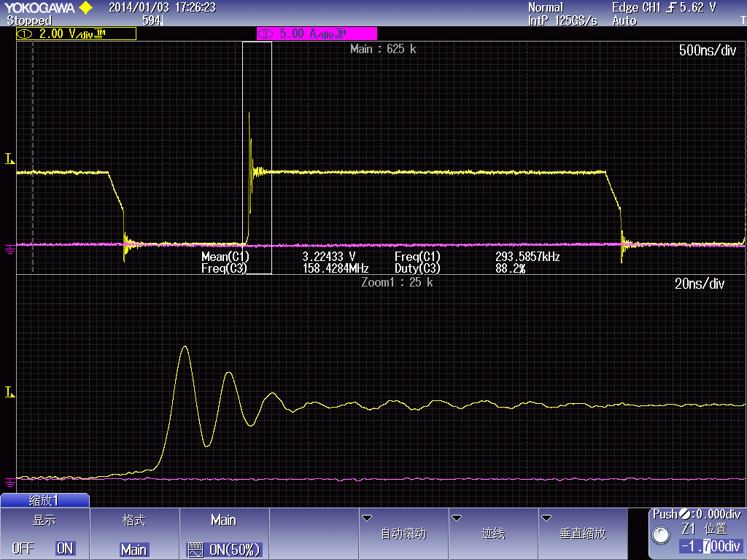
Task: Click the magenta ground marker in zoom window
Action: point(9,482)
